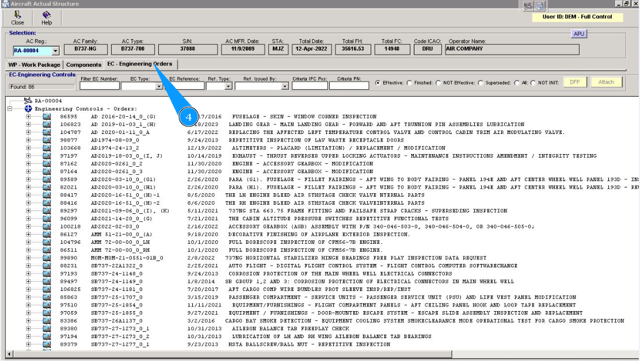The height and width of the screenshot is (364, 640).
Task: Select the All radio button
Action: tap(517, 83)
